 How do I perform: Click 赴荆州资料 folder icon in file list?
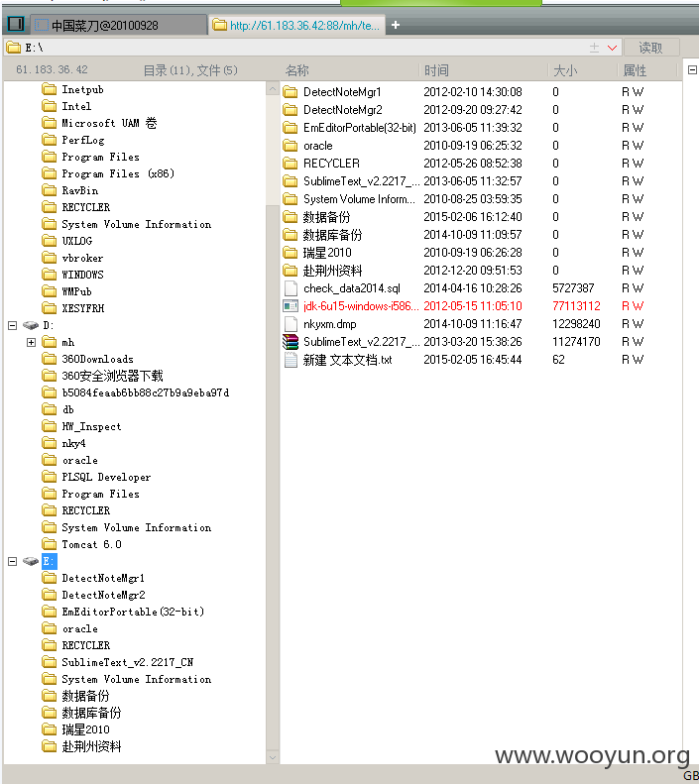coord(290,271)
